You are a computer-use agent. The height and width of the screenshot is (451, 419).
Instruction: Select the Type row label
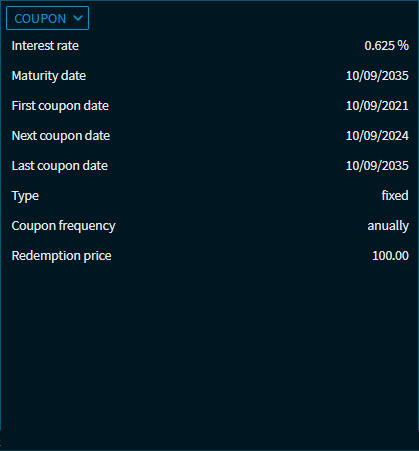click(25, 196)
